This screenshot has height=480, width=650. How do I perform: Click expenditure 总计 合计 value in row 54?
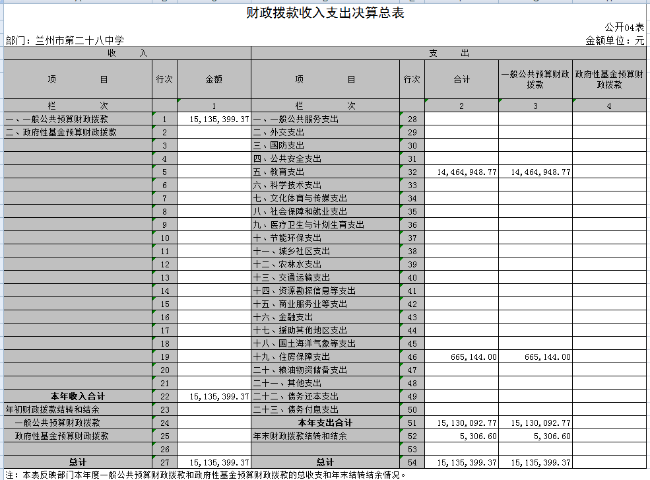click(461, 462)
